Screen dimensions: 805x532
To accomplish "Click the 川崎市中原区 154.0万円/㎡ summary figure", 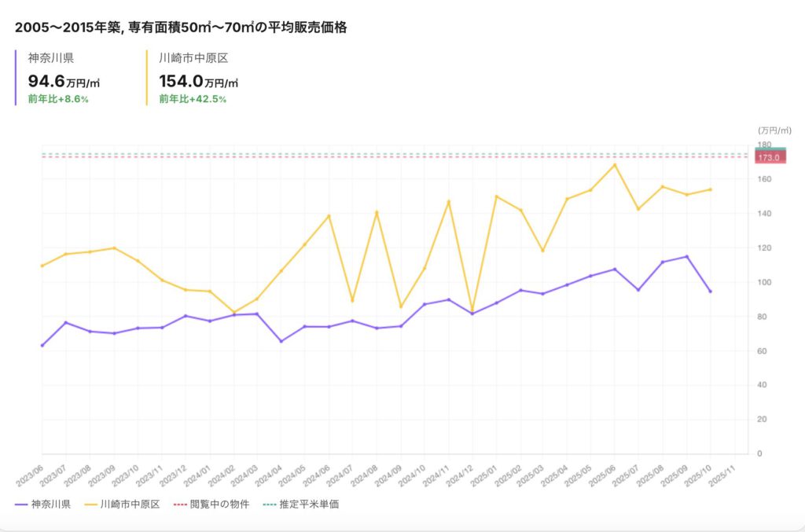I will click(198, 81).
